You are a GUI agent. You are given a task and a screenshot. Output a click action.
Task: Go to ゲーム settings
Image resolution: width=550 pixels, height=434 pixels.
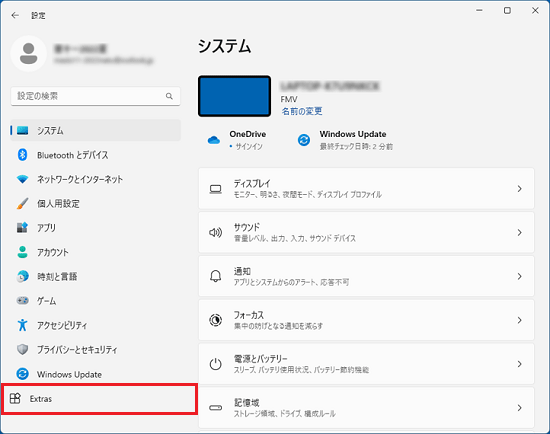95,301
